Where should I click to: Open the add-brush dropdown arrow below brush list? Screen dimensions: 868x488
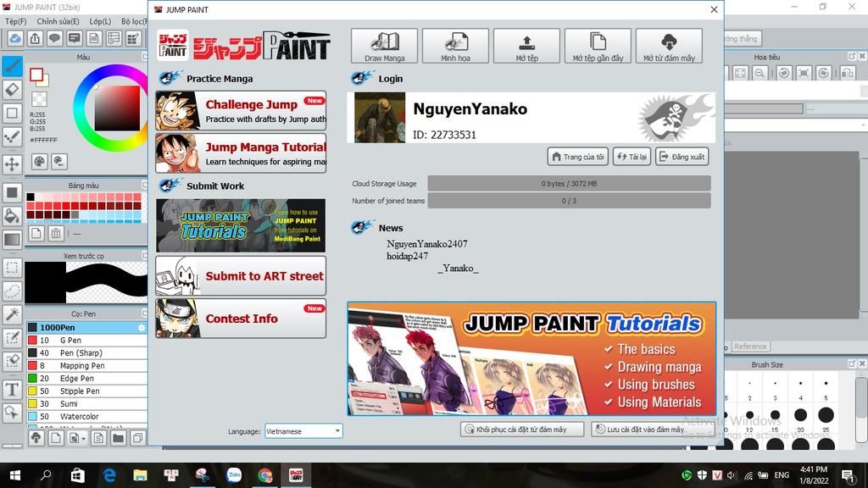84,439
